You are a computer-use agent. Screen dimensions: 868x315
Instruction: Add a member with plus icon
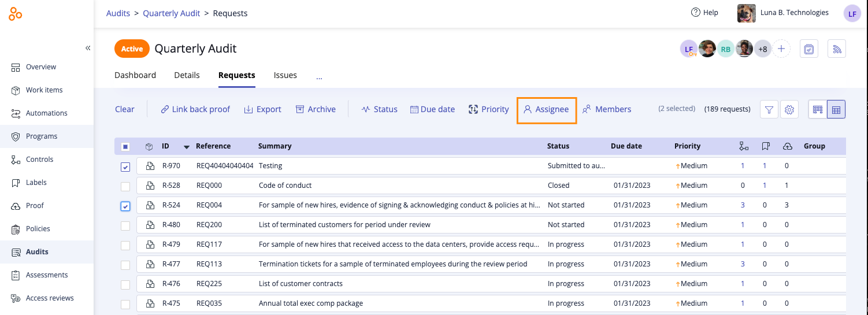(781, 49)
